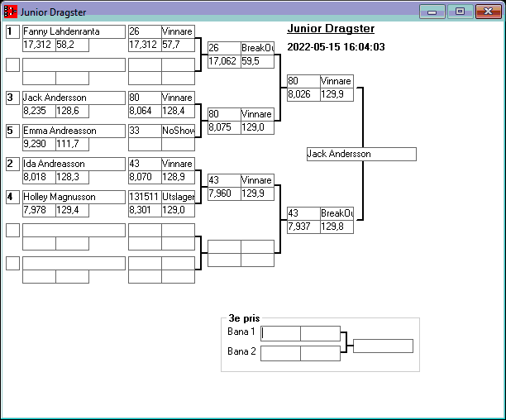506x420 pixels.
Task: Click the final winner Jack Andersson field
Action: pos(360,154)
